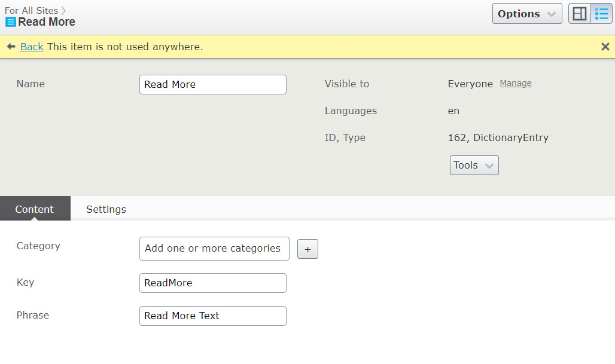Click the breadcrumb chevron after For All Sites
This screenshot has height=364, width=615.
pyautogui.click(x=63, y=11)
